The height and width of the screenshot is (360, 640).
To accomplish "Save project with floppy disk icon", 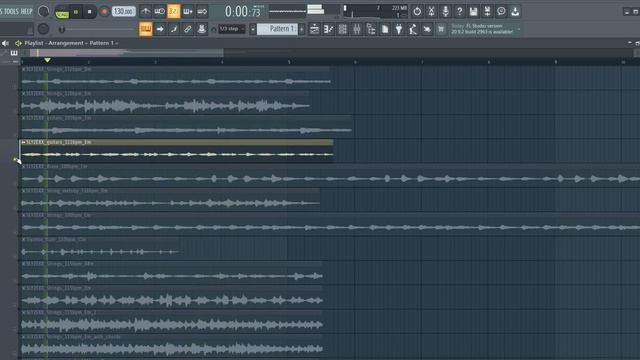I will click(x=473, y=11).
